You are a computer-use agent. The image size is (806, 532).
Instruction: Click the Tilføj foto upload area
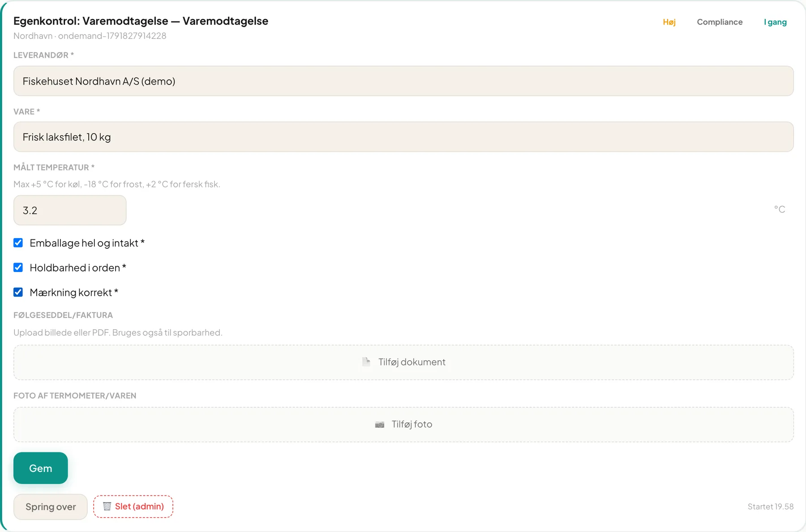pos(403,424)
